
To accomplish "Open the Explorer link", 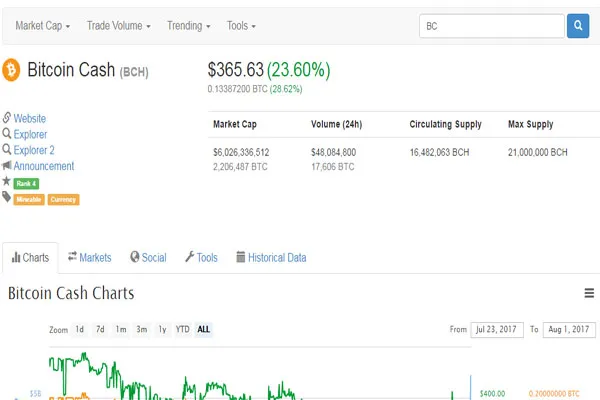I will (x=30, y=134).
